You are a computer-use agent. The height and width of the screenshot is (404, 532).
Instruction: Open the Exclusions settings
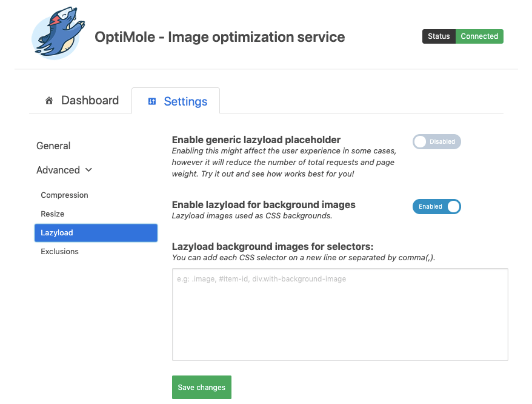pyautogui.click(x=59, y=252)
